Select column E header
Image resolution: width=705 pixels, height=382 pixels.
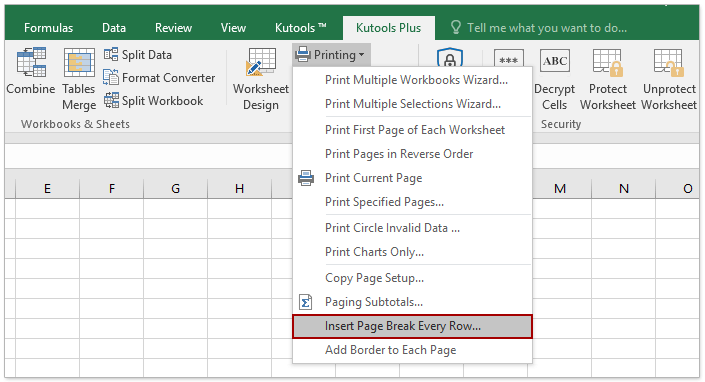tap(47, 188)
